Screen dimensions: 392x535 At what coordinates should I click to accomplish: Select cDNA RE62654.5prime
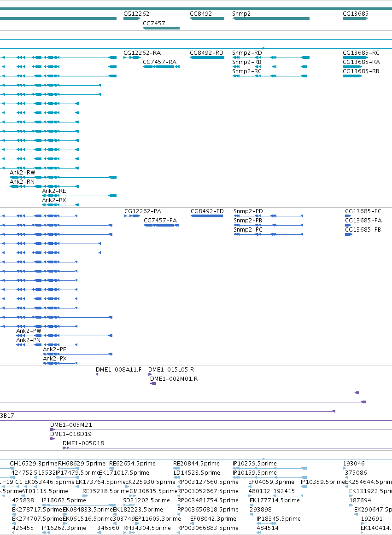click(133, 463)
